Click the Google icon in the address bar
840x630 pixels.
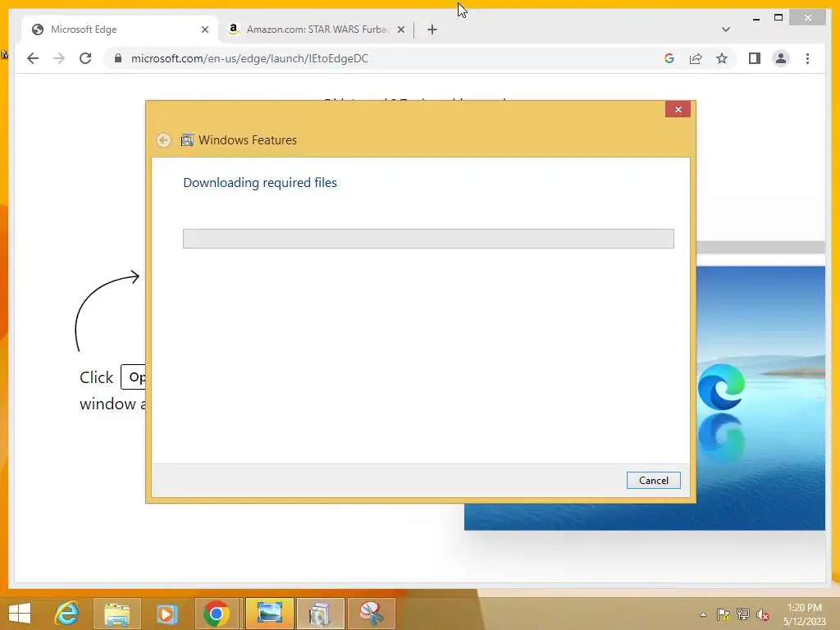coord(669,58)
